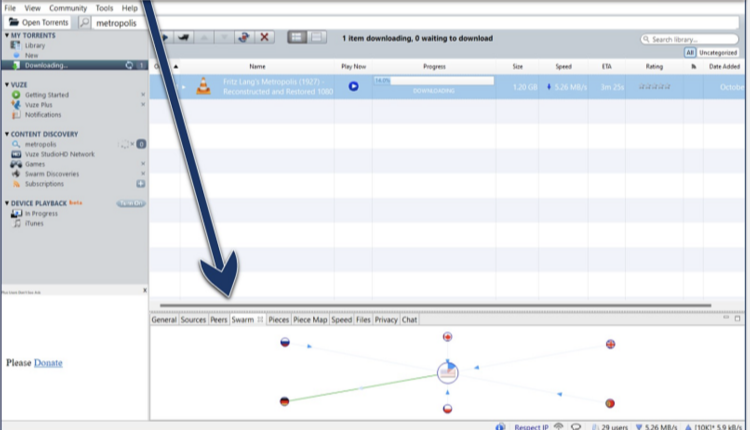This screenshot has height=430, width=750.
Task: Click the Open Torrents button
Action: (38, 22)
